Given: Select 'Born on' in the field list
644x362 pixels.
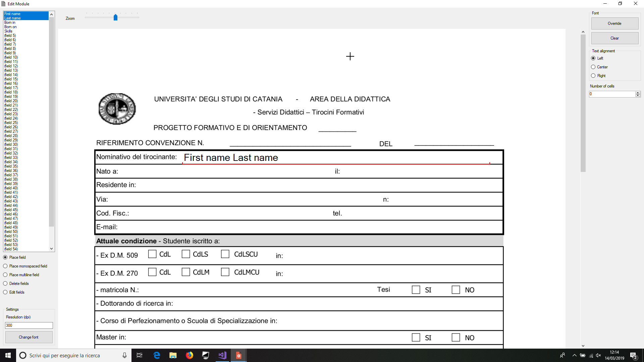Looking at the screenshot, I should (x=26, y=27).
